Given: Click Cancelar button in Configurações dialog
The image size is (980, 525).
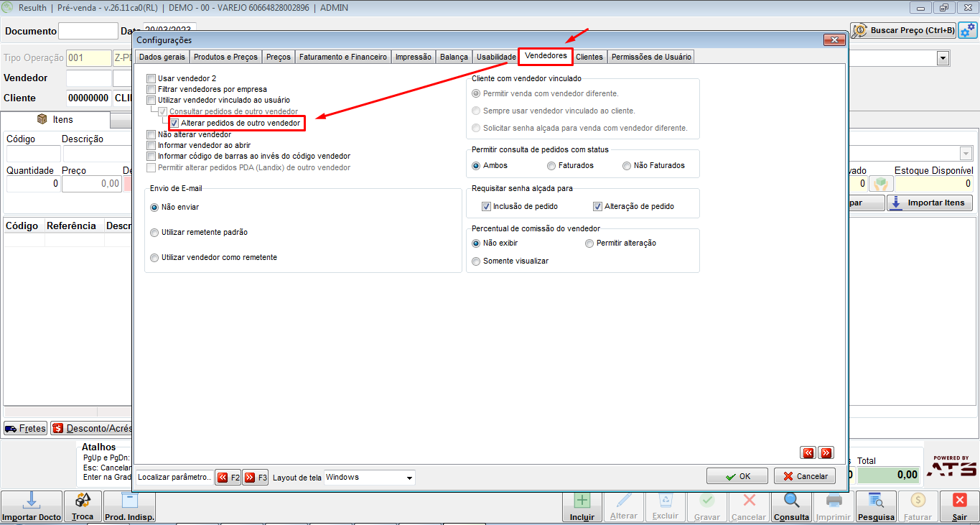Looking at the screenshot, I should click(x=805, y=476).
